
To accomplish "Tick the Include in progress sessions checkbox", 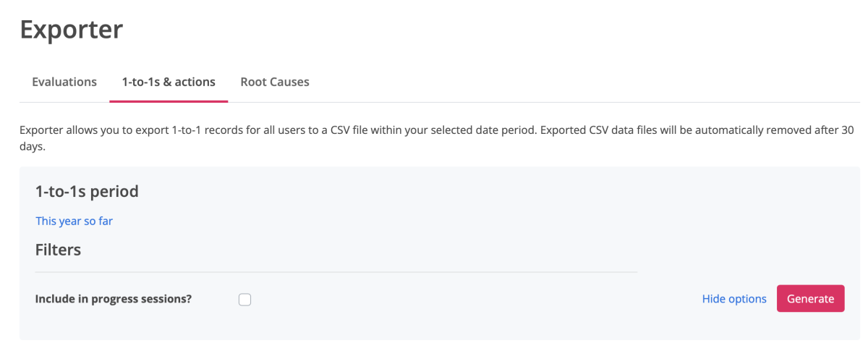I will (x=245, y=300).
